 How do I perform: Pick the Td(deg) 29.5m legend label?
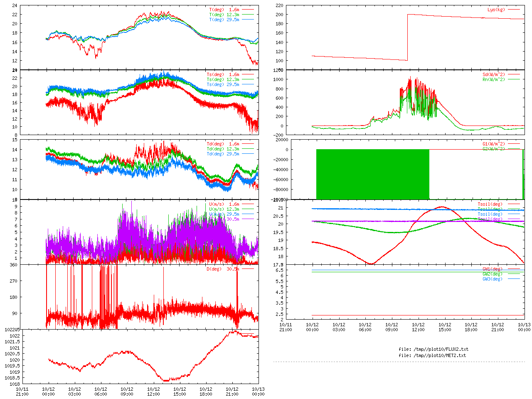(223, 154)
